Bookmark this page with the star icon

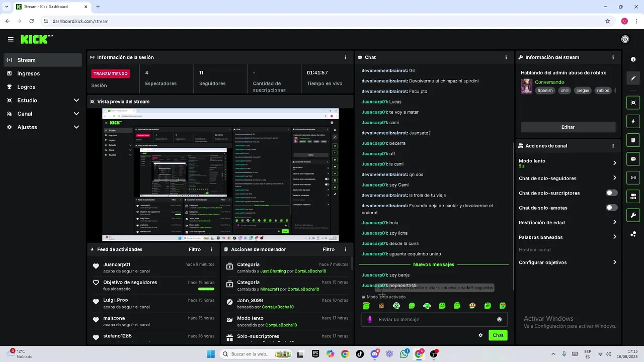608,21
